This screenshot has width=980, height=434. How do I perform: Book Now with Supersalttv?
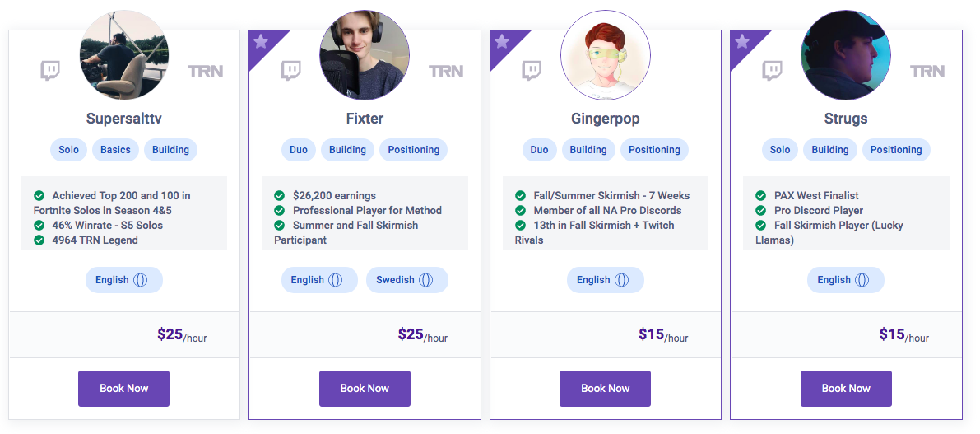123,389
